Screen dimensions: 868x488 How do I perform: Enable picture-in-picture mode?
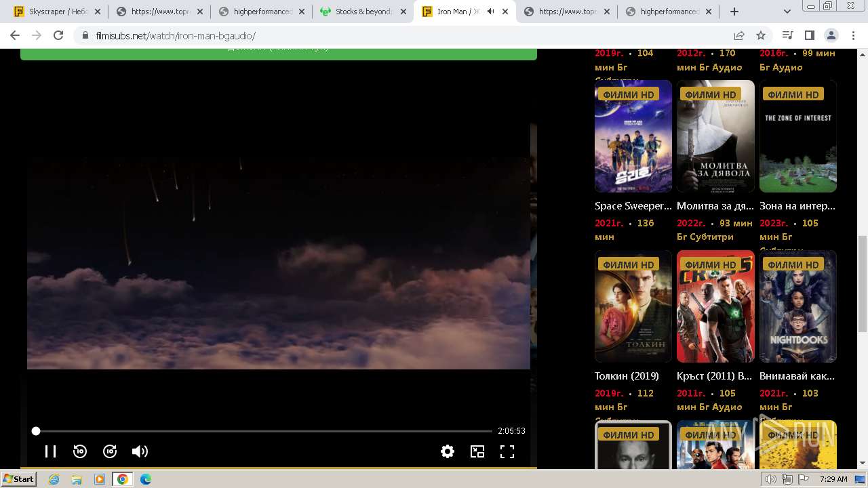[x=477, y=451]
